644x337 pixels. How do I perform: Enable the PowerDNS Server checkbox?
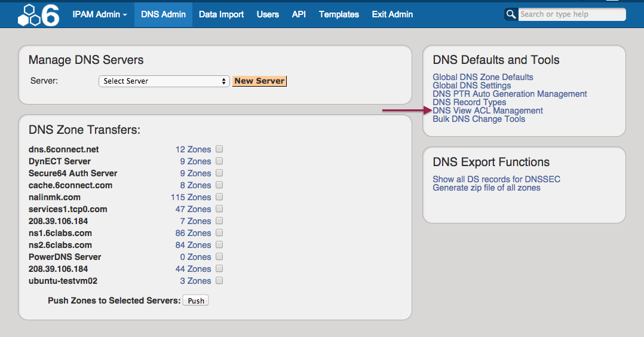219,257
